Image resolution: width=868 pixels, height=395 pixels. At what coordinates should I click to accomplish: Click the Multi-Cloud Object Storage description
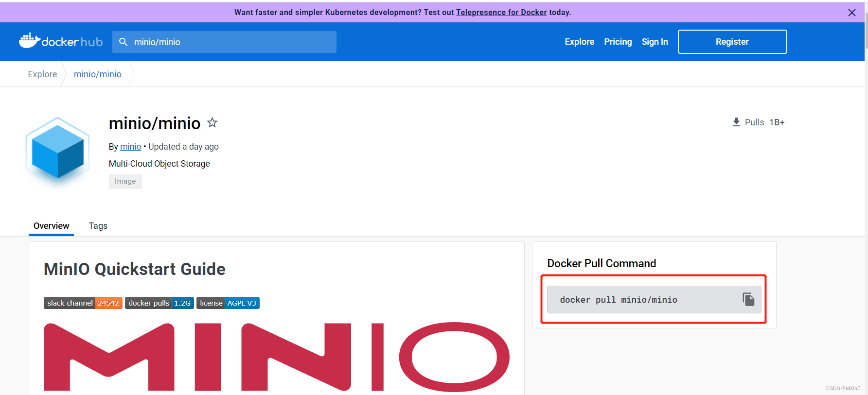tap(159, 164)
